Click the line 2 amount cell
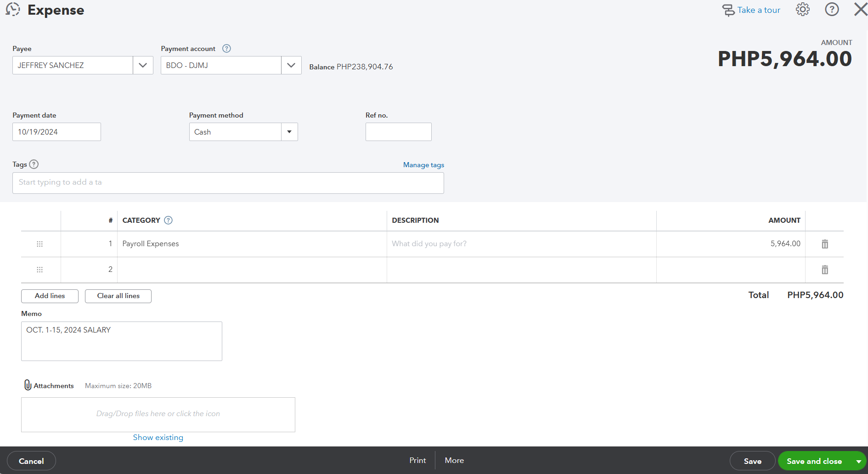Screen dimensions: 868x474 (731, 270)
